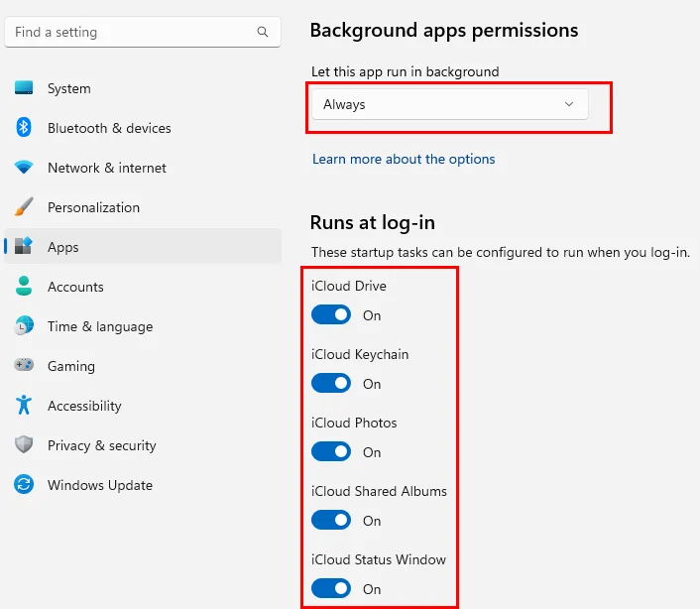
Task: Click the search magnifier icon
Action: point(263,32)
